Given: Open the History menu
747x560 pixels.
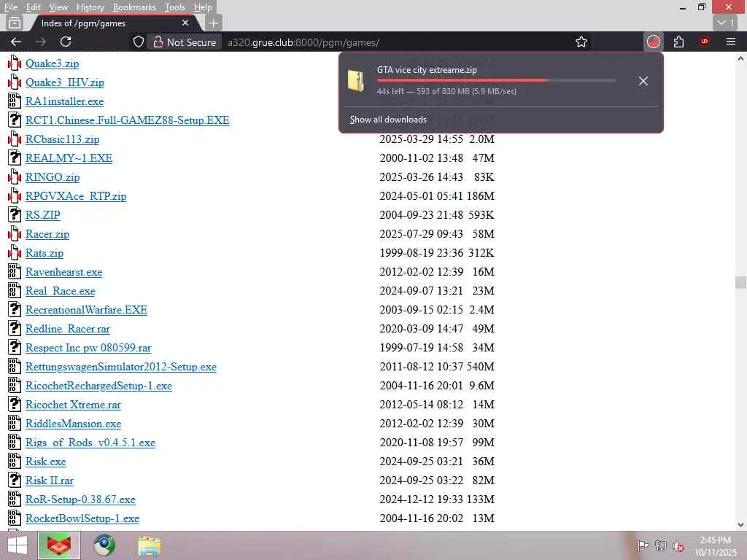Looking at the screenshot, I should [90, 7].
